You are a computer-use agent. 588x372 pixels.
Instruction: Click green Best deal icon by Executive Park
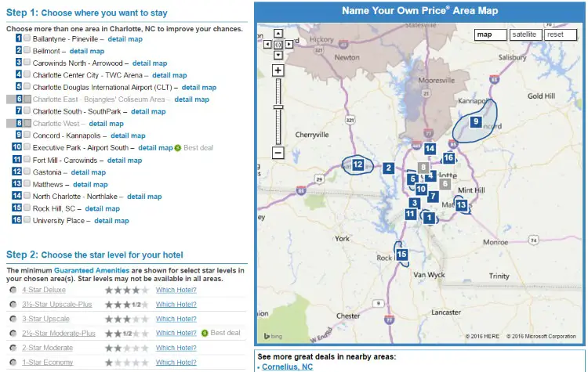(x=178, y=148)
